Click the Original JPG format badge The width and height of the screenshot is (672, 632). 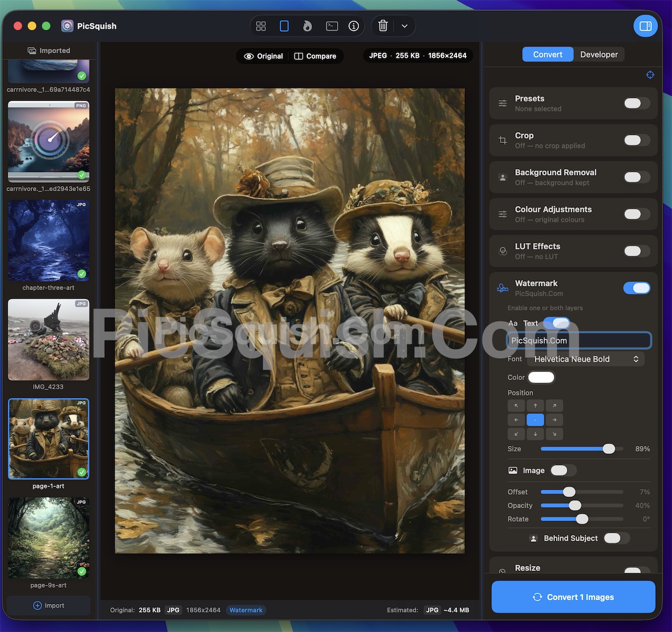[x=174, y=610]
